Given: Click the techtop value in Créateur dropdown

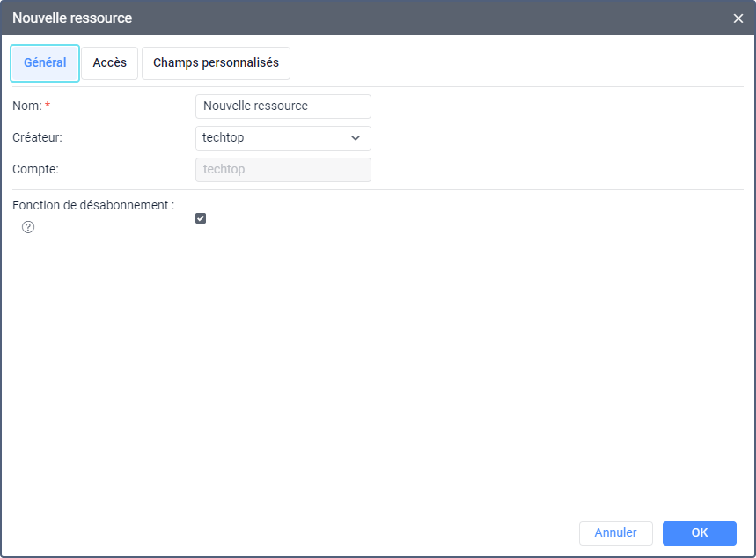Looking at the screenshot, I should point(224,138).
